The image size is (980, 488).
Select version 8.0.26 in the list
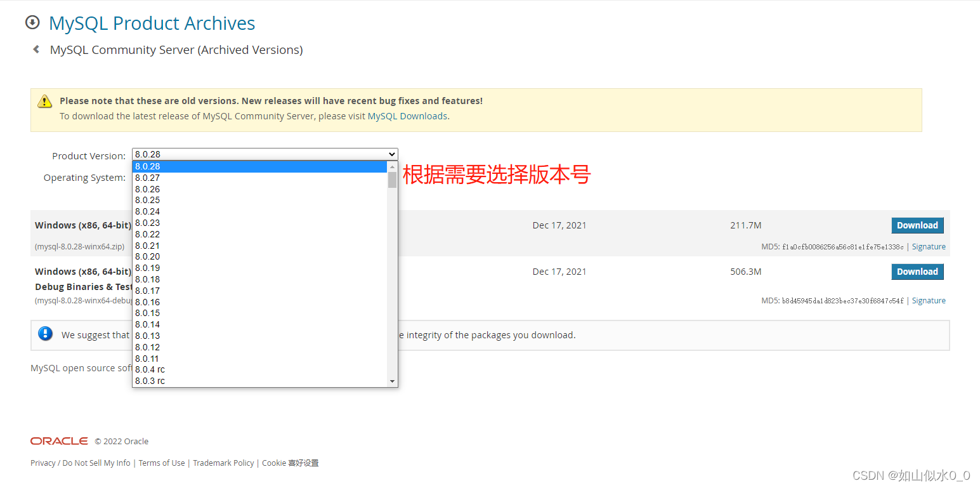point(259,189)
